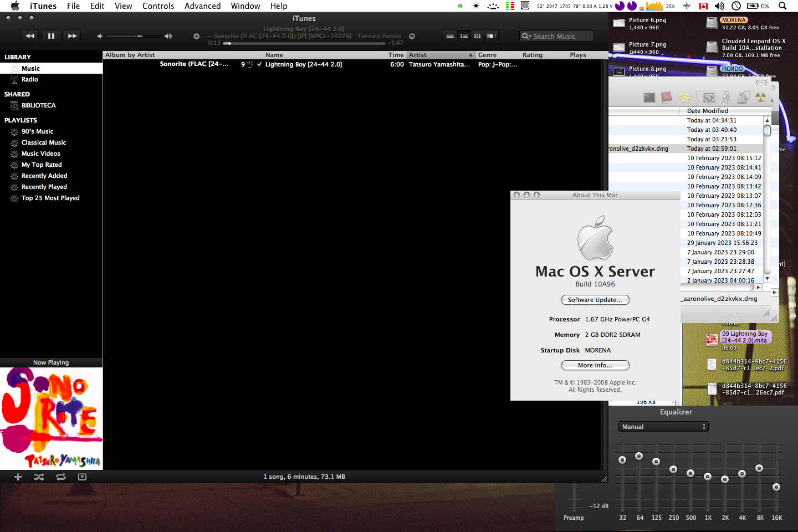This screenshot has width=798, height=532.
Task: Open the Edit menu
Action: pos(98,6)
